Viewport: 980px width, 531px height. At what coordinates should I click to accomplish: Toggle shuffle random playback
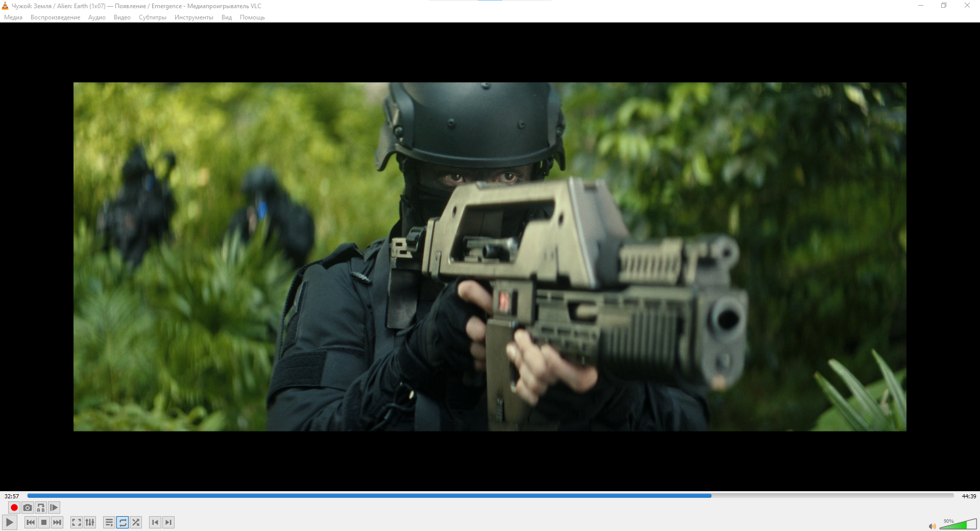136,522
